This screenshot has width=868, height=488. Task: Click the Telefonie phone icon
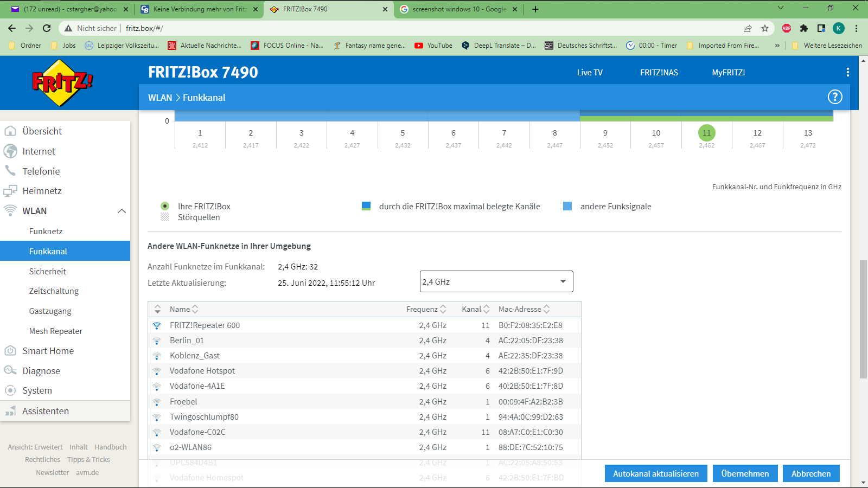pos(10,171)
